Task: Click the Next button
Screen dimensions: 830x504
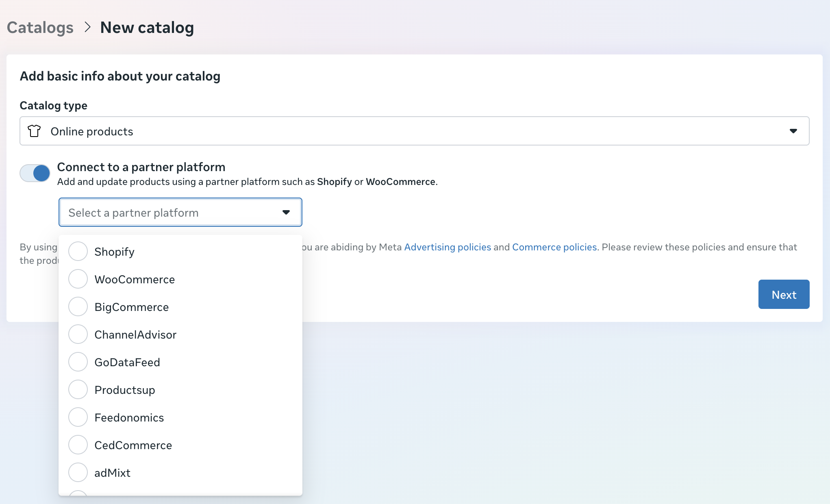Action: 783,294
